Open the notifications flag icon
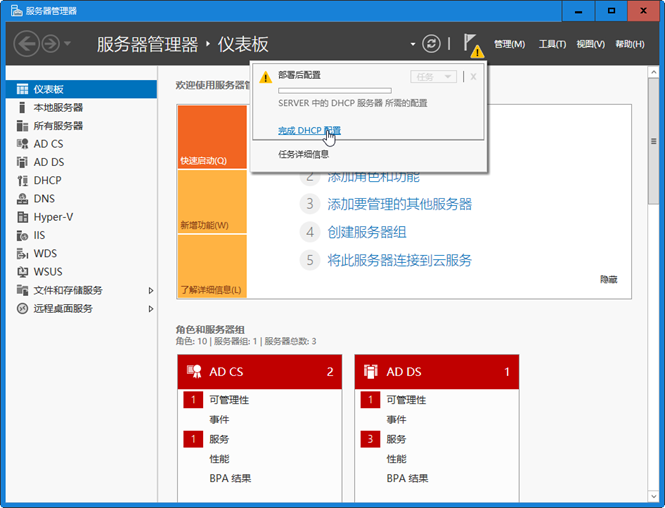The image size is (665, 508). 472,44
